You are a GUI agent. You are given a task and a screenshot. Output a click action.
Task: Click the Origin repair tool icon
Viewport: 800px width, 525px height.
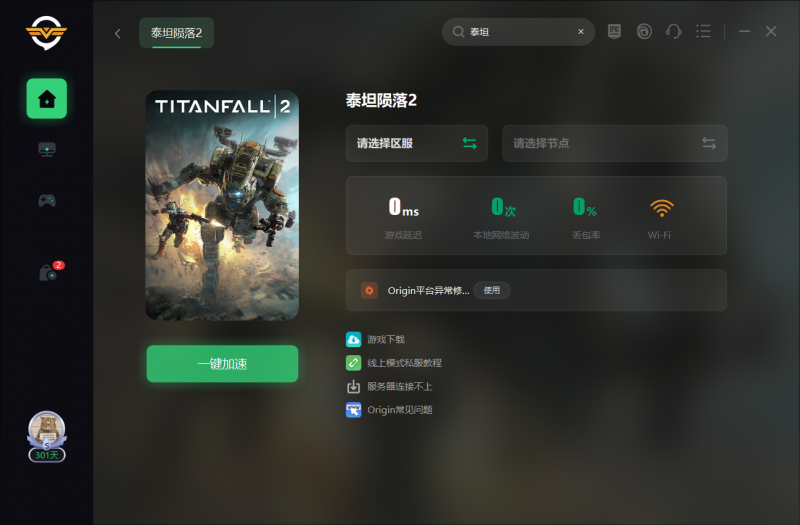[369, 290]
